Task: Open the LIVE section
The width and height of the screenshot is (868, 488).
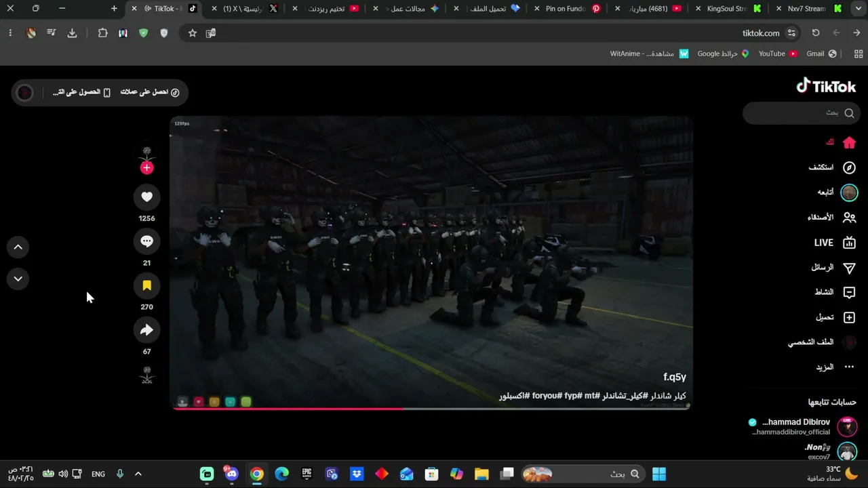Action: [835, 243]
